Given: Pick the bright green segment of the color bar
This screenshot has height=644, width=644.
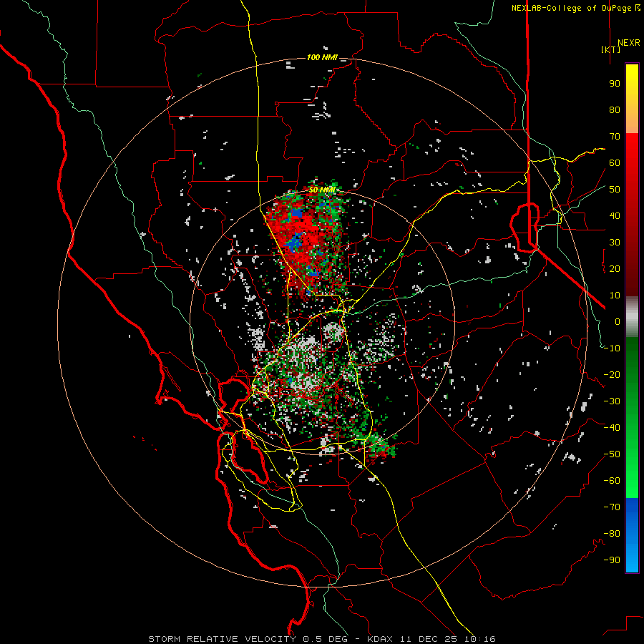Looking at the screenshot, I should pyautogui.click(x=632, y=472).
